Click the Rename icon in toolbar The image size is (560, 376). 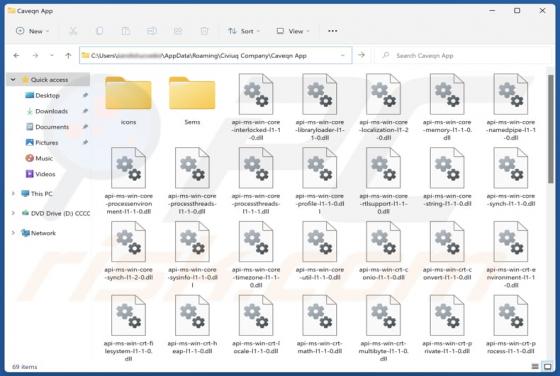(152, 31)
